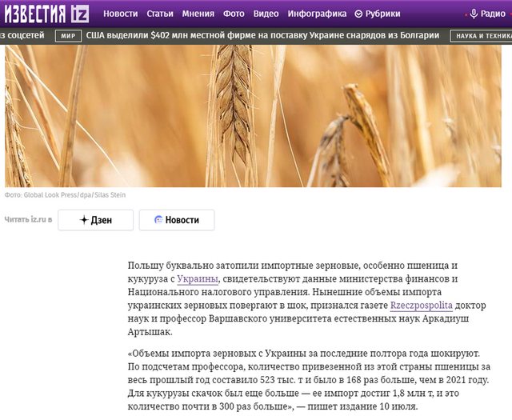Open the Статьи section
Screen dimensions: 512x420
[160, 14]
